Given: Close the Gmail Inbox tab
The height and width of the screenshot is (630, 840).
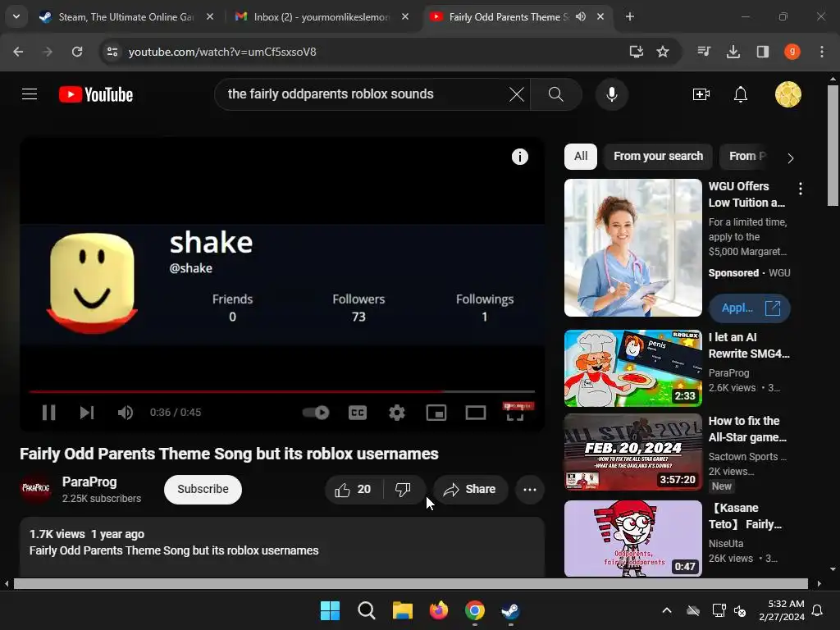Looking at the screenshot, I should pos(405,17).
